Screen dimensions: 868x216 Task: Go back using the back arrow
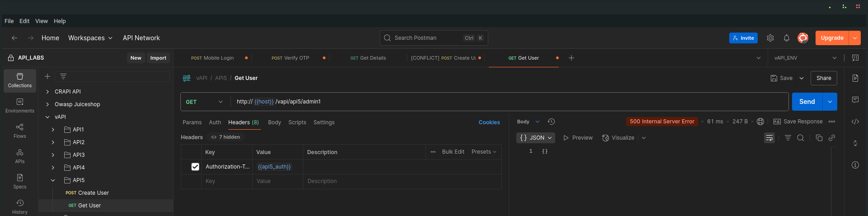(14, 38)
